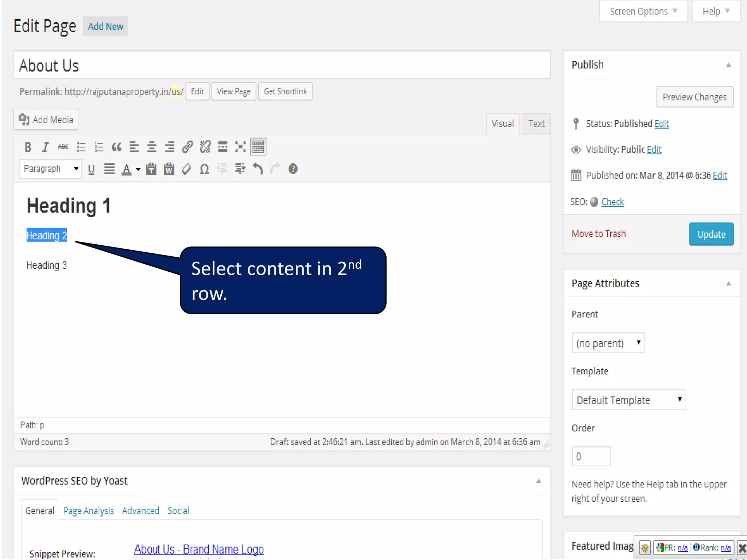The image size is (747, 560).
Task: Remove formatting with eraser icon
Action: click(x=186, y=169)
